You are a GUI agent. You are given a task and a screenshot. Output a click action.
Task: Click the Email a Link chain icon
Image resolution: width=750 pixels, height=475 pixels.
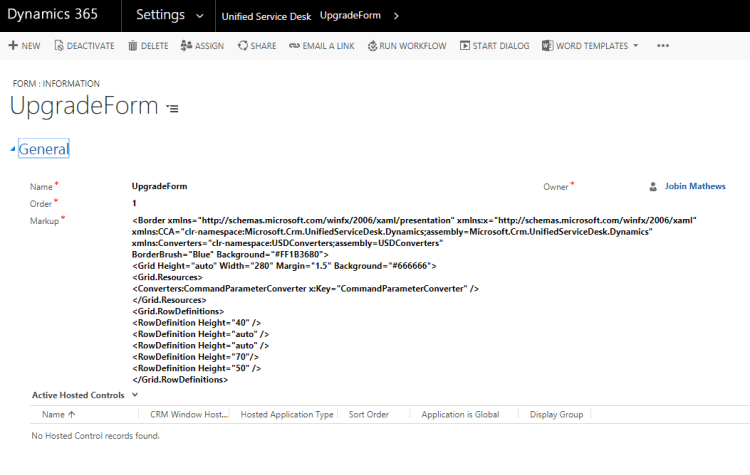tap(294, 46)
